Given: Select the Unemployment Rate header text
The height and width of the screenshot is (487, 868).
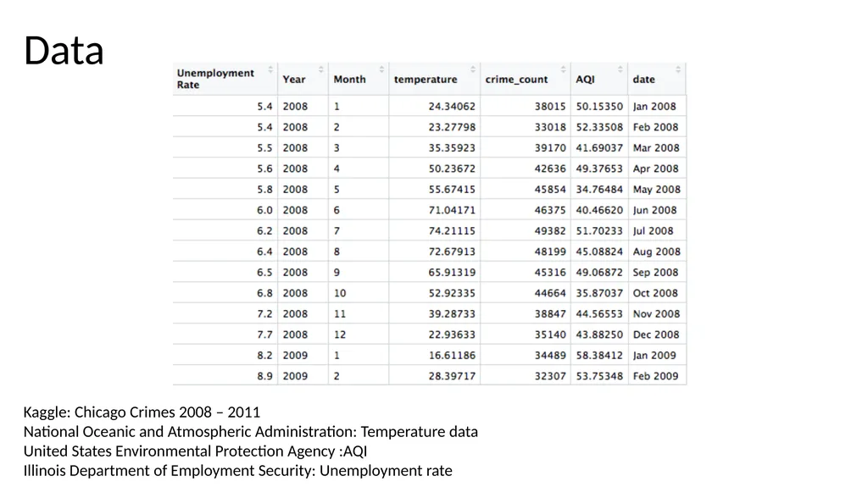Looking at the screenshot, I should pos(215,79).
